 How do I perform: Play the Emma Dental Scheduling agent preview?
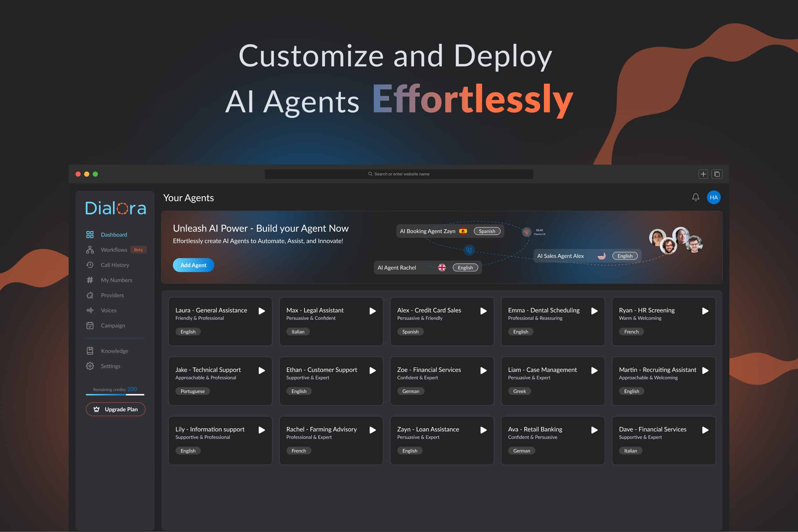(594, 311)
